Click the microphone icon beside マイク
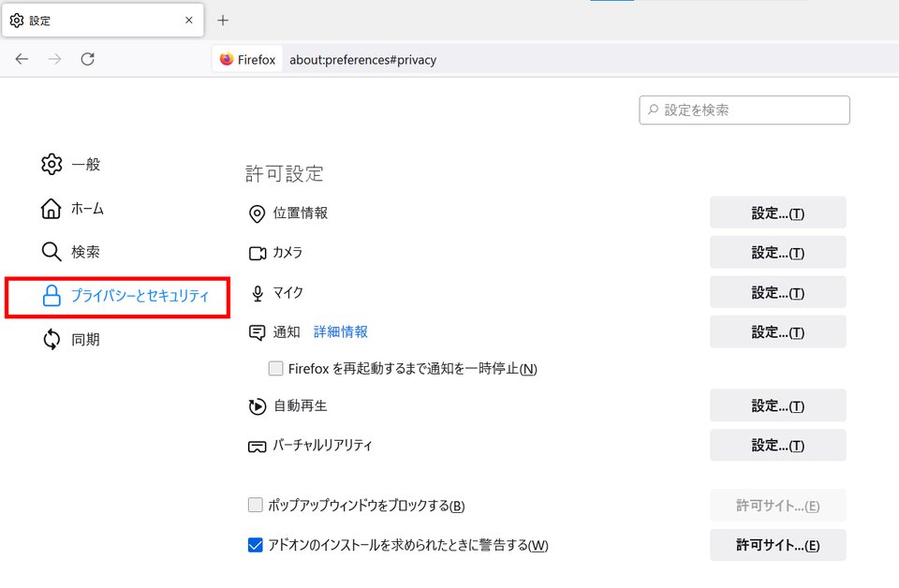 click(x=258, y=293)
